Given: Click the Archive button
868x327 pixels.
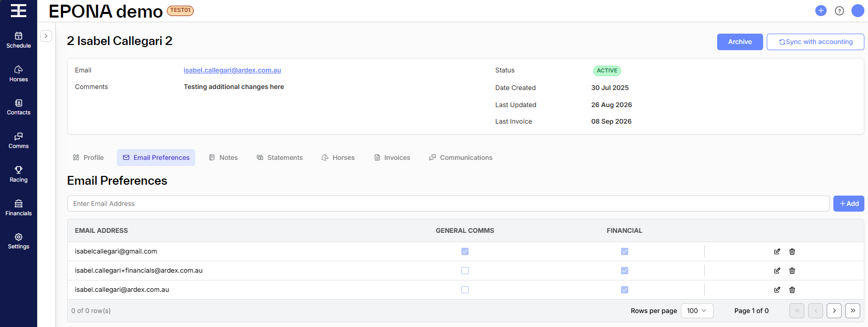Looking at the screenshot, I should click(x=740, y=42).
